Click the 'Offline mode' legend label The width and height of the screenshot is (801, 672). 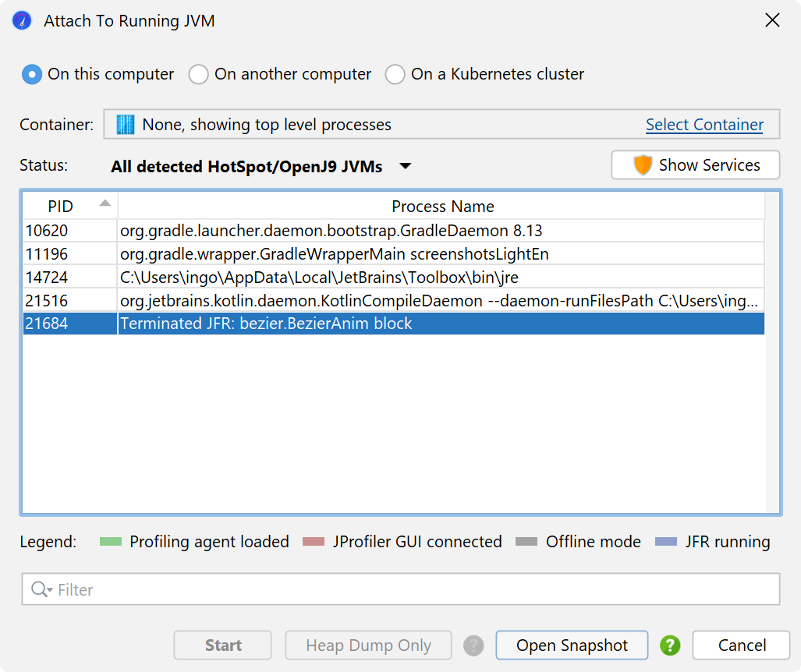click(593, 542)
